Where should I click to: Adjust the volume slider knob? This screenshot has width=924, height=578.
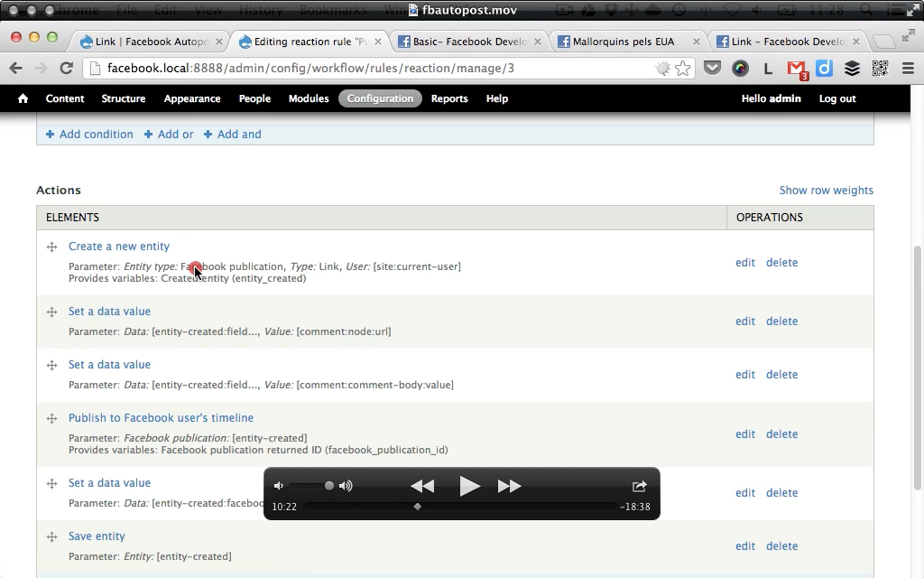(328, 486)
